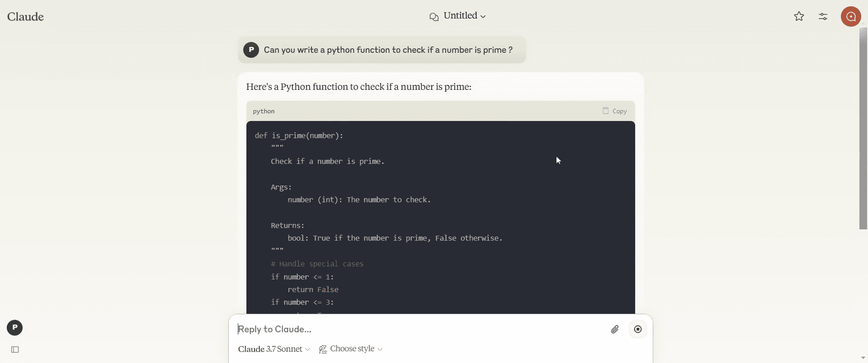The width and height of the screenshot is (868, 363).
Task: Click the 'python' language label
Action: [264, 111]
